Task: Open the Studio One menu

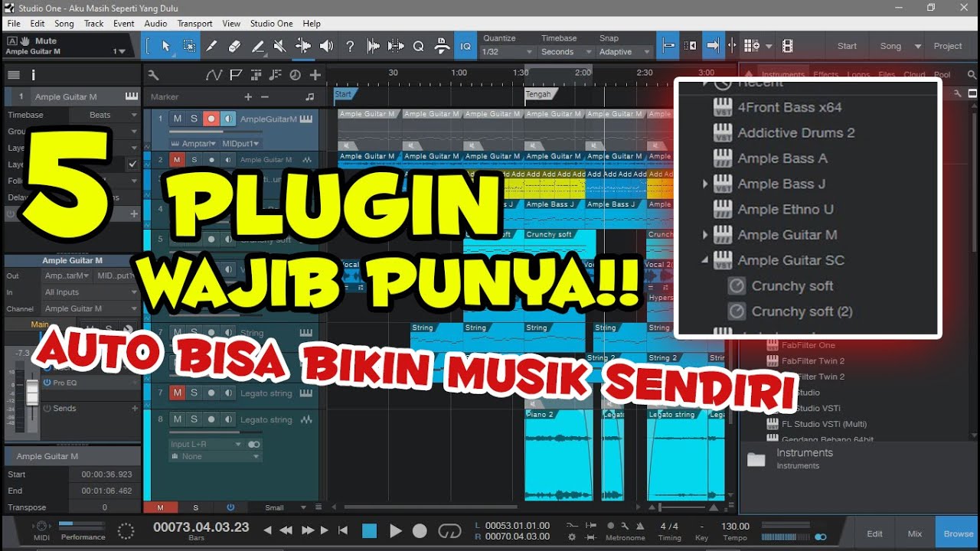Action: pos(272,24)
